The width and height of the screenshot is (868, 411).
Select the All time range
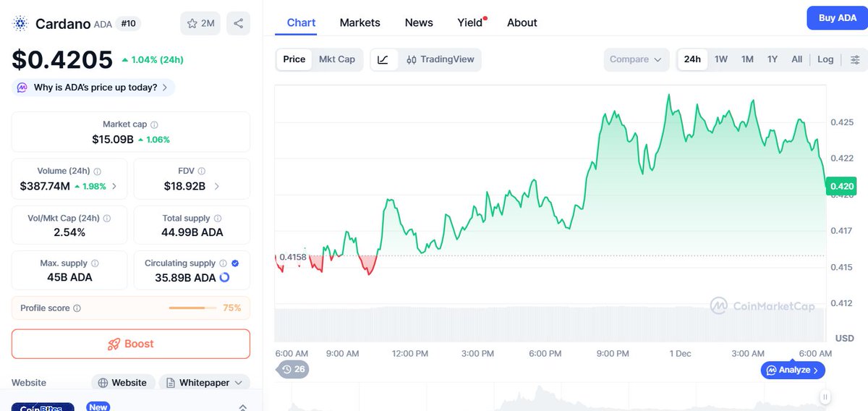pyautogui.click(x=796, y=59)
